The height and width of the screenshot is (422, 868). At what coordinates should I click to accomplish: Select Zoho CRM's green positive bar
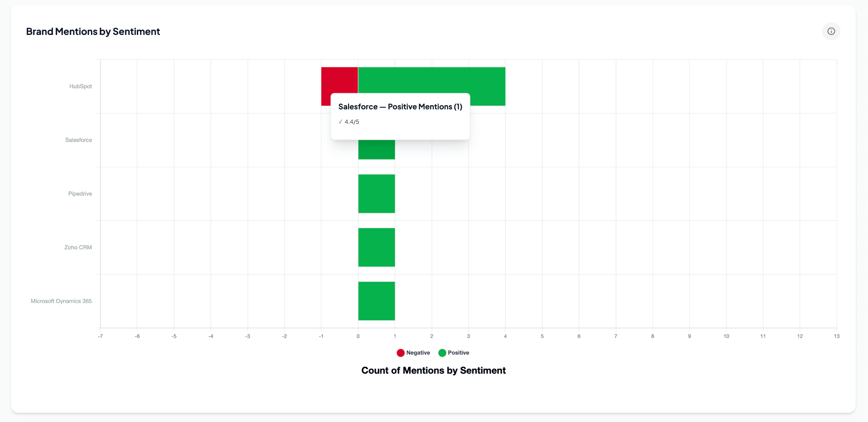coord(377,247)
